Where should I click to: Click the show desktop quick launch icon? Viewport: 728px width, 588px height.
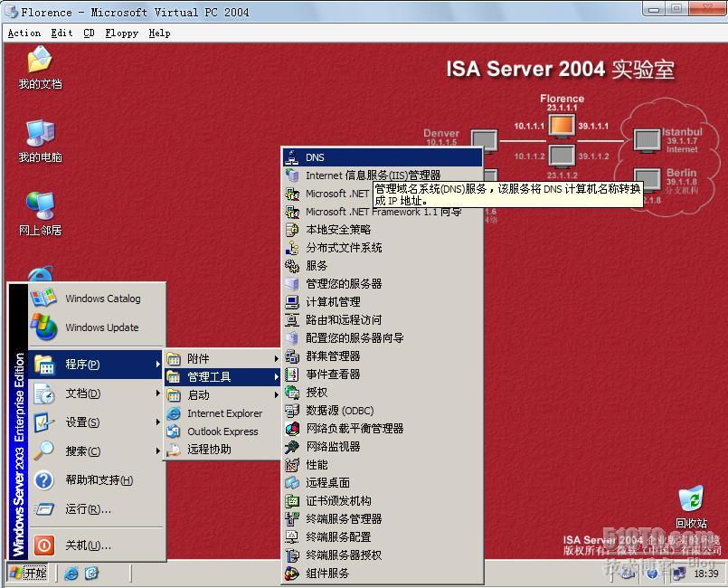pos(92,574)
